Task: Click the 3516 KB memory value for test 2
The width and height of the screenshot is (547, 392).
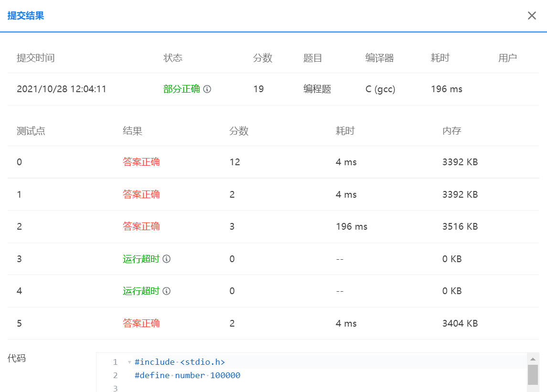Action: (460, 226)
